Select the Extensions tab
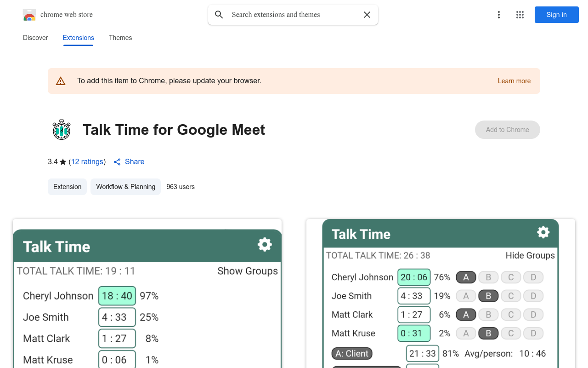The height and width of the screenshot is (368, 588). [78, 38]
